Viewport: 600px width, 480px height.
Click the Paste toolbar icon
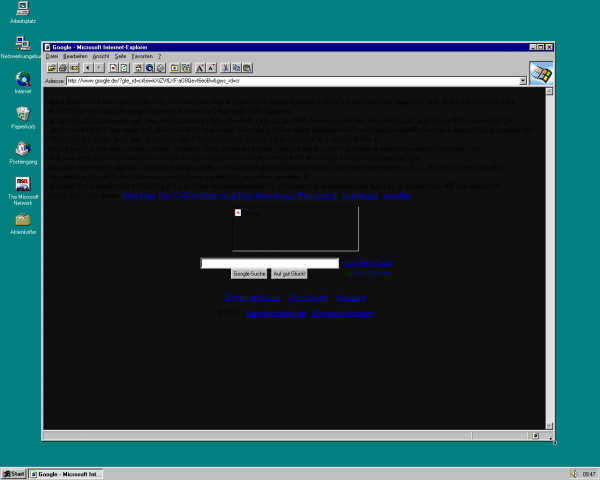pos(248,68)
